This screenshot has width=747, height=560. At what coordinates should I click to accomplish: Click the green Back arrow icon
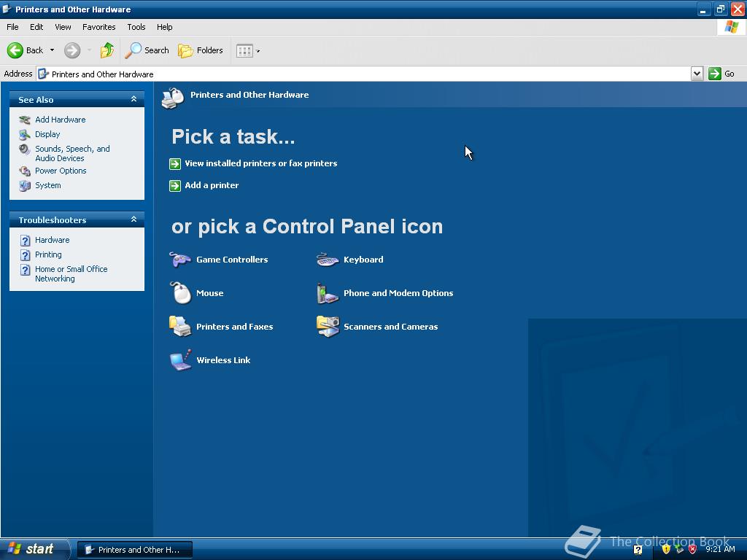[x=15, y=50]
